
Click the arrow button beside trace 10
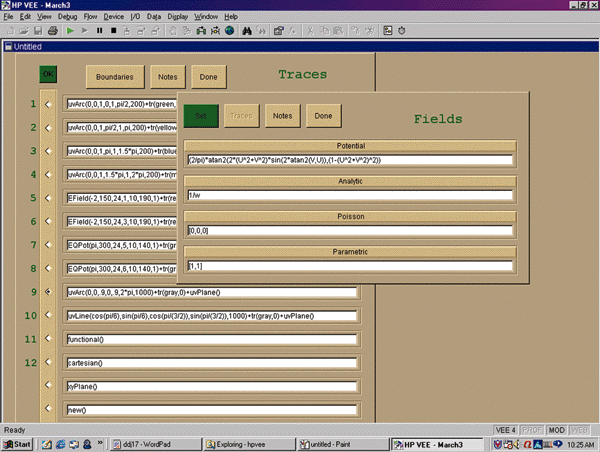(46, 316)
